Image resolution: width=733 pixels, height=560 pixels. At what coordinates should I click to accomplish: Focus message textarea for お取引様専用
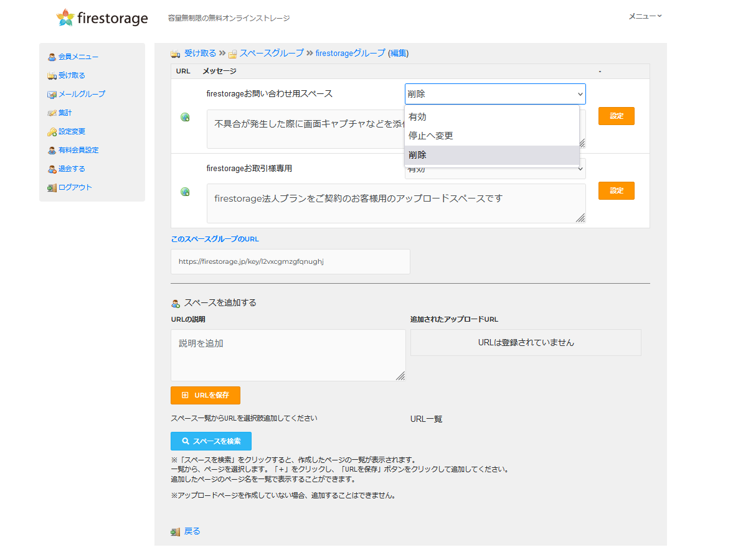[x=396, y=203]
